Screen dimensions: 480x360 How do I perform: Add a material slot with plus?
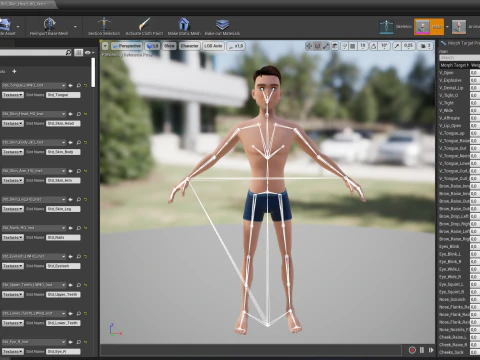(x=14, y=71)
